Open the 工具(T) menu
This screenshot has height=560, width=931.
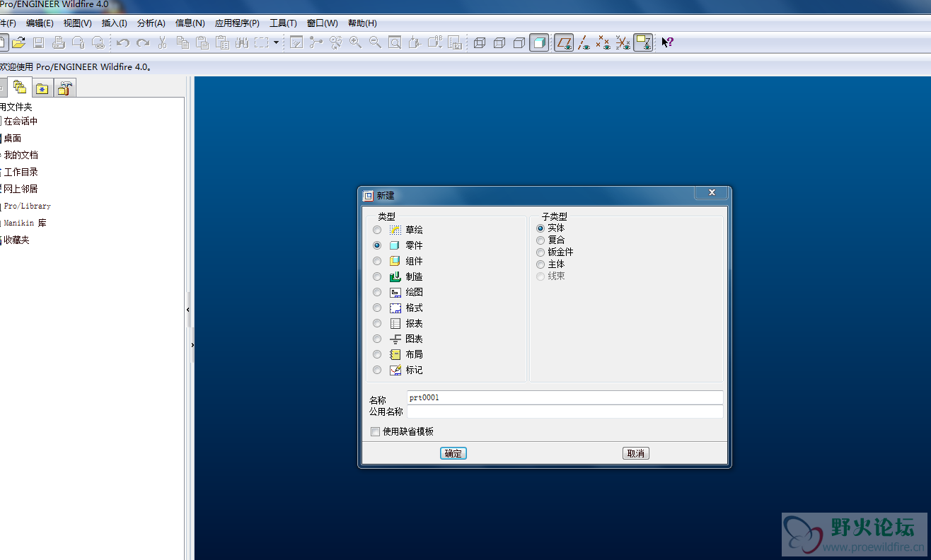pos(283,23)
